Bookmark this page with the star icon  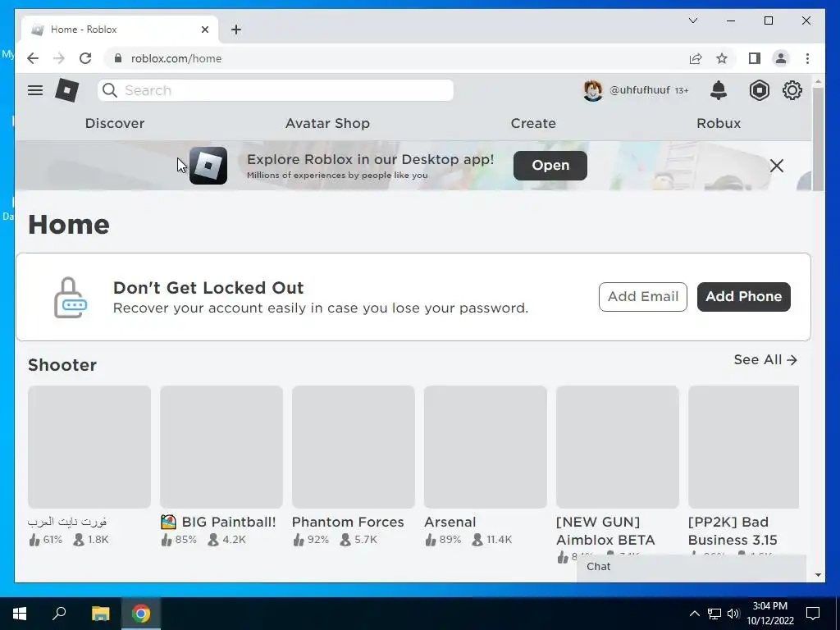[722, 58]
